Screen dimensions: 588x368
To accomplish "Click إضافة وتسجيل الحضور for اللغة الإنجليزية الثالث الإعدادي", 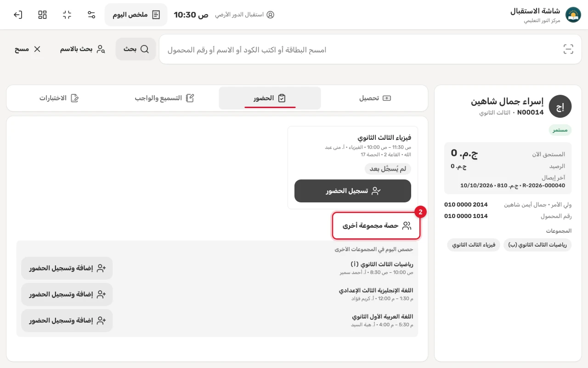I will coord(67,294).
